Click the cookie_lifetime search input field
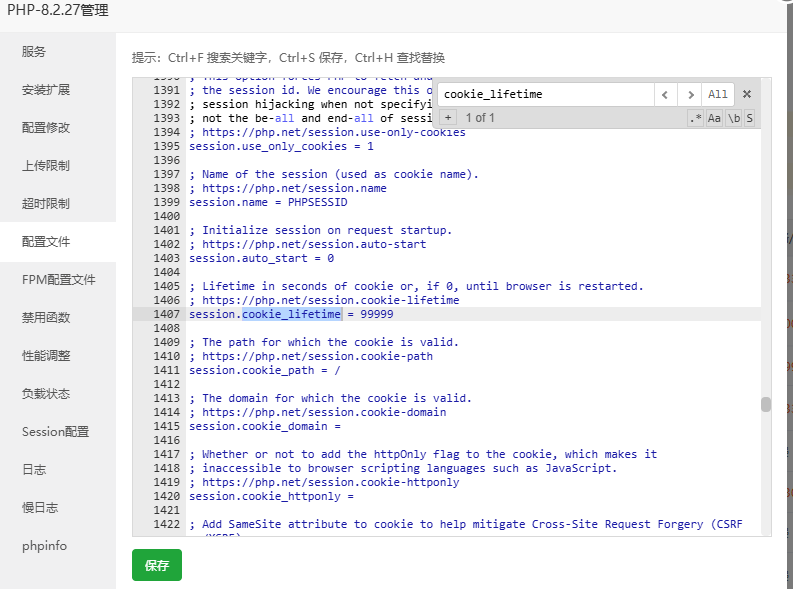793x589 pixels. click(x=546, y=95)
